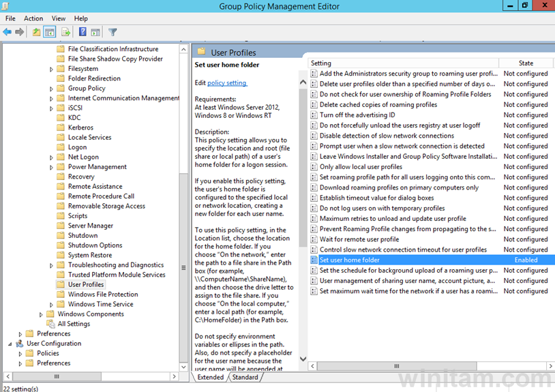Toggle the Show/Hide Action Pane icon
This screenshot has height=392, width=555.
95,32
